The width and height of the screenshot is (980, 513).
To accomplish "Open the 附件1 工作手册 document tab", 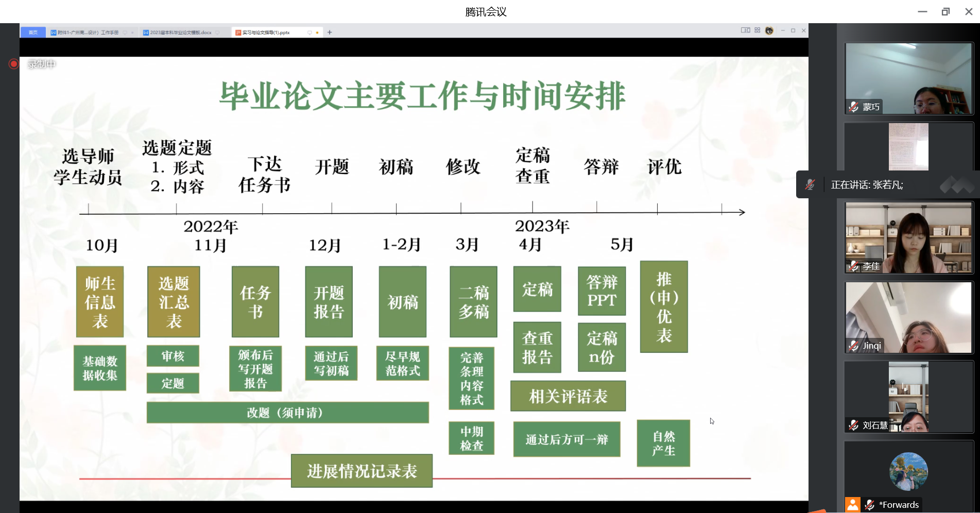I will 88,32.
